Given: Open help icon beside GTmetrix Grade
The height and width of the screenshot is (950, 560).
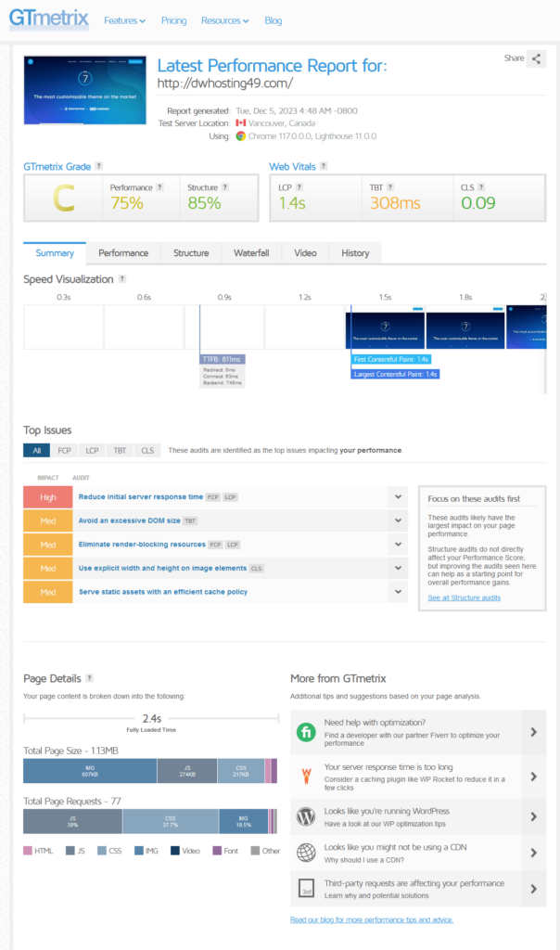Looking at the screenshot, I should pos(98,166).
